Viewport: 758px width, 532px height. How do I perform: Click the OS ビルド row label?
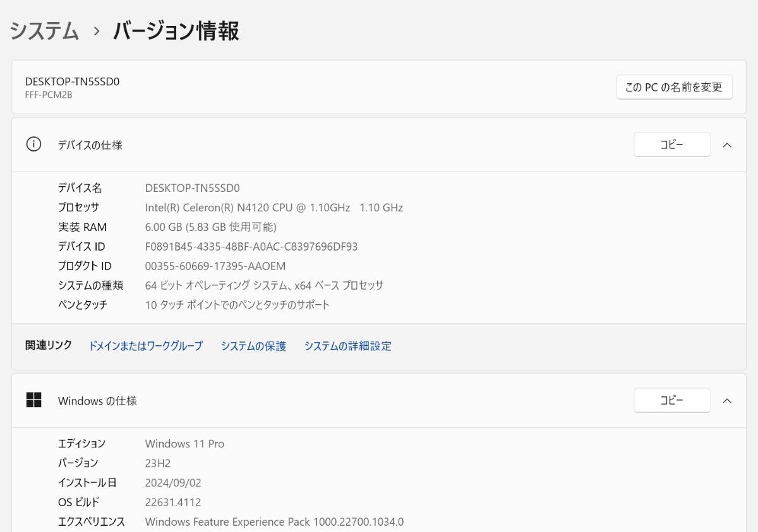point(79,502)
